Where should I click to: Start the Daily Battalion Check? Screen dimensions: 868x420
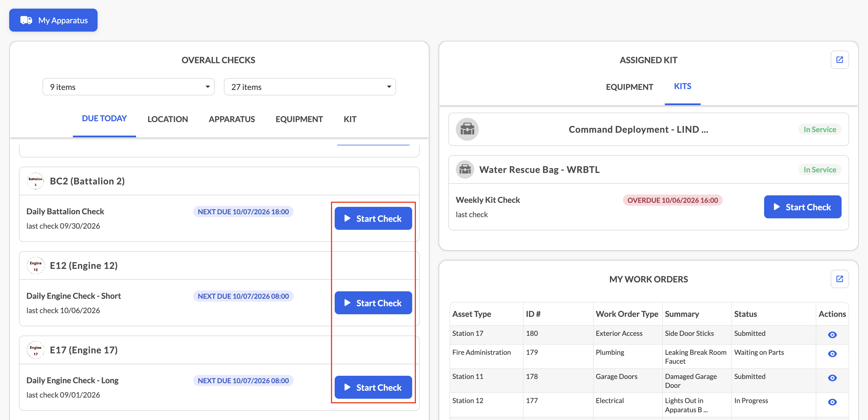coord(373,219)
